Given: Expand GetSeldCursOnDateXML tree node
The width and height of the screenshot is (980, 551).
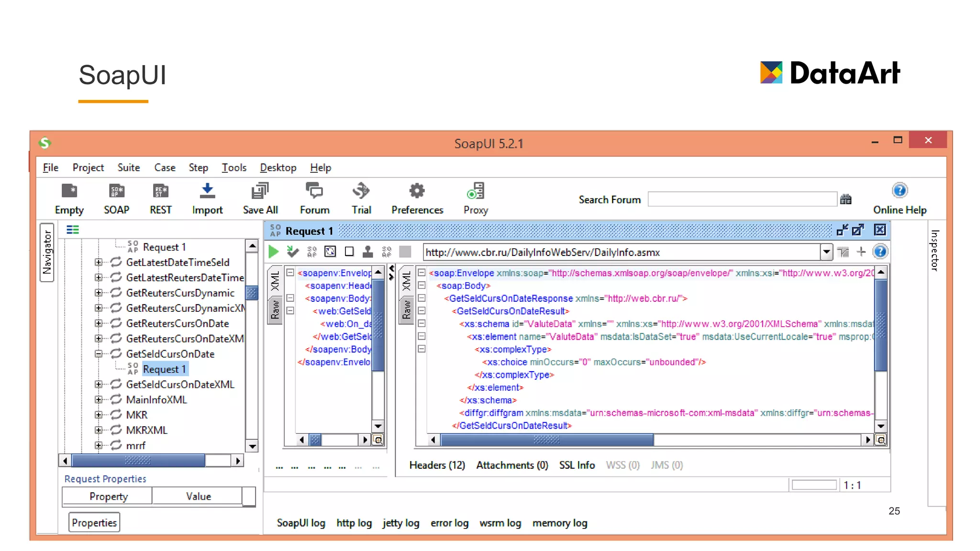Looking at the screenshot, I should 99,385.
